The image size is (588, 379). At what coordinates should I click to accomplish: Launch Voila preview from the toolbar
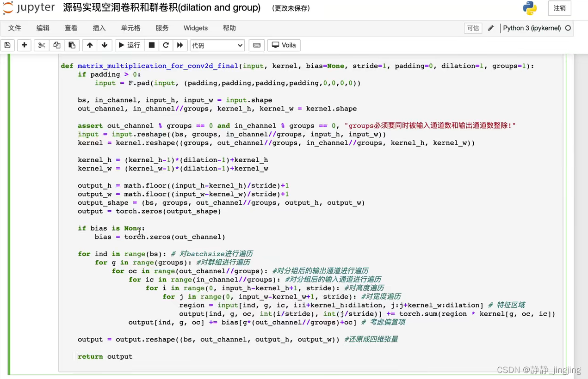pos(283,45)
